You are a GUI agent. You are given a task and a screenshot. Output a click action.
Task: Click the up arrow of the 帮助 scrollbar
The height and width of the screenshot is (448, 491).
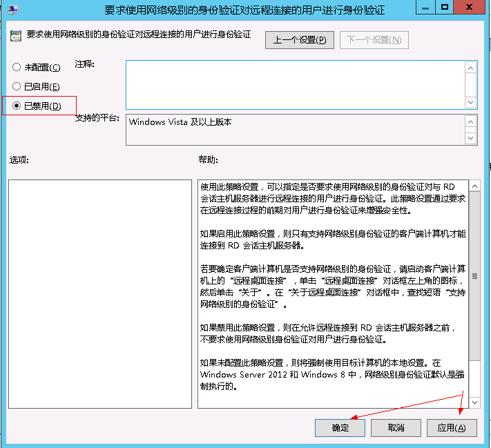click(474, 186)
